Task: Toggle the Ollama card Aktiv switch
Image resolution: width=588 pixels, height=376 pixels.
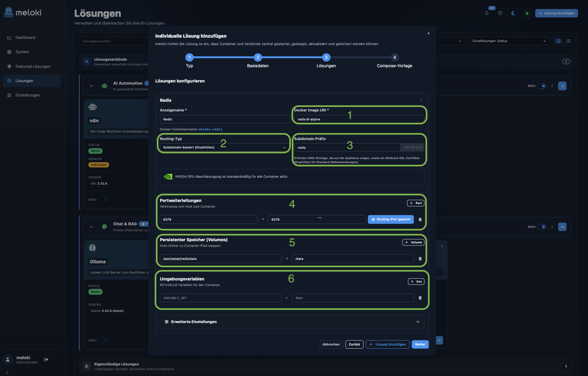Action: 104,341
